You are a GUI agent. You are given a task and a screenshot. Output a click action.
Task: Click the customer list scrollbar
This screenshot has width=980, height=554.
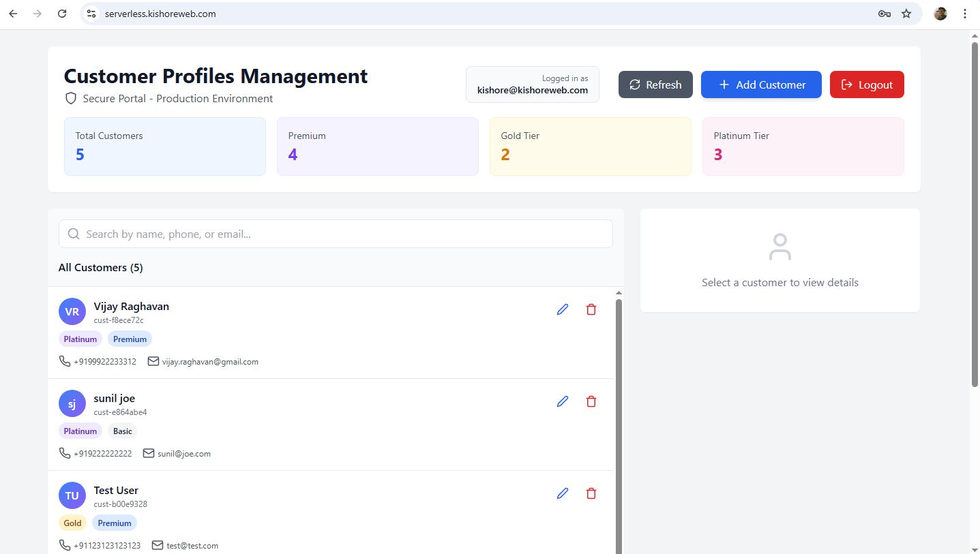619,422
